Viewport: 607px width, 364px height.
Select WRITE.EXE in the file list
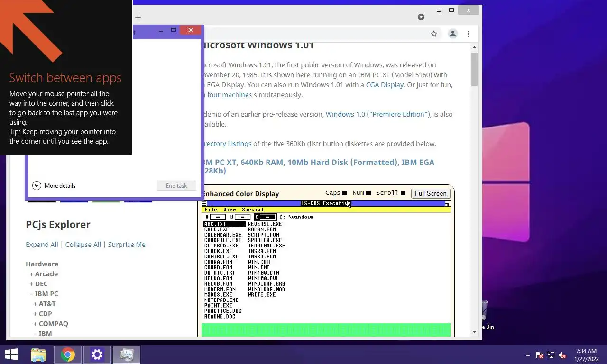click(x=262, y=295)
